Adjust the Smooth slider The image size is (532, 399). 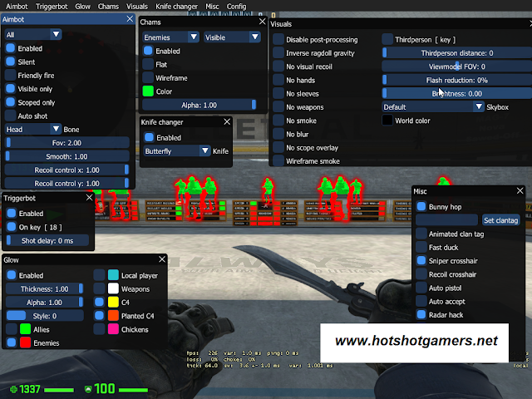pos(66,156)
